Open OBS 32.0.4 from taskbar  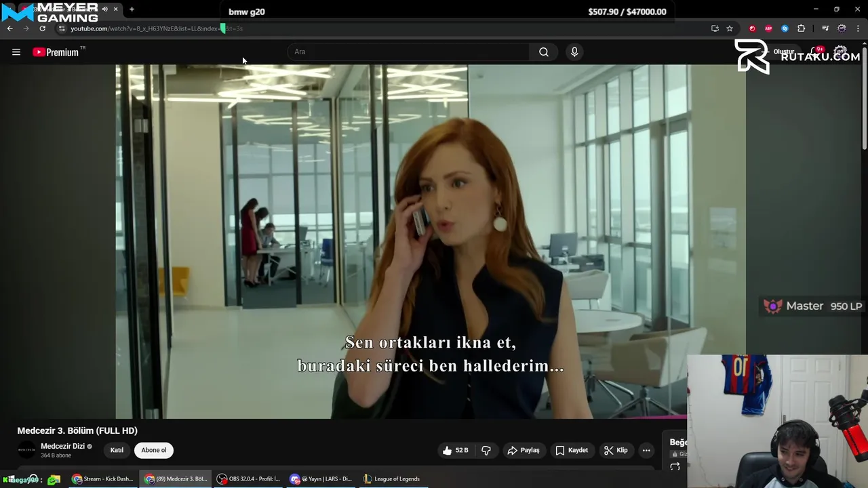click(248, 479)
